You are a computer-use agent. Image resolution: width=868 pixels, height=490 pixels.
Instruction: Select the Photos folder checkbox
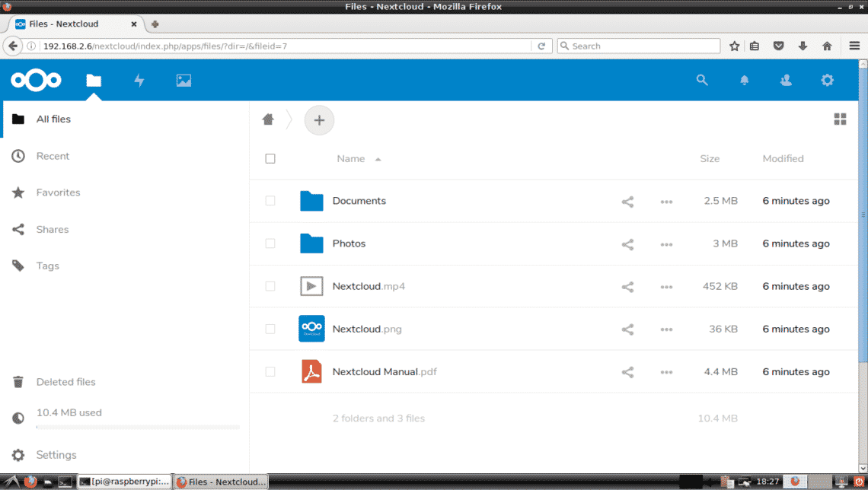point(270,243)
